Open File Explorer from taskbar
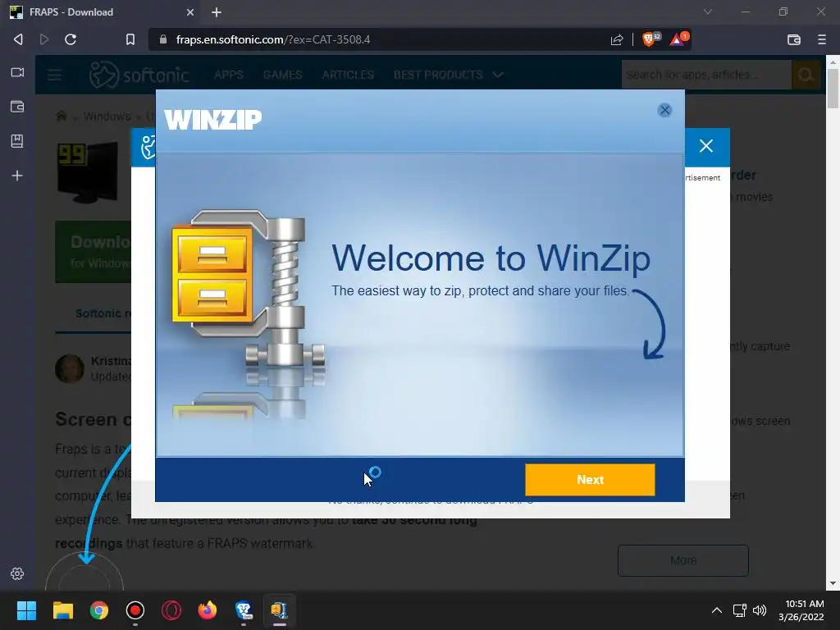Screen dimensions: 840x630 pyautogui.click(x=62, y=610)
